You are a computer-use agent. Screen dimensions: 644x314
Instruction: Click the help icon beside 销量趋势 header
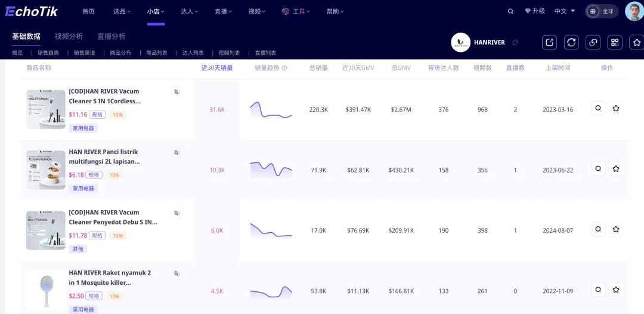[284, 68]
